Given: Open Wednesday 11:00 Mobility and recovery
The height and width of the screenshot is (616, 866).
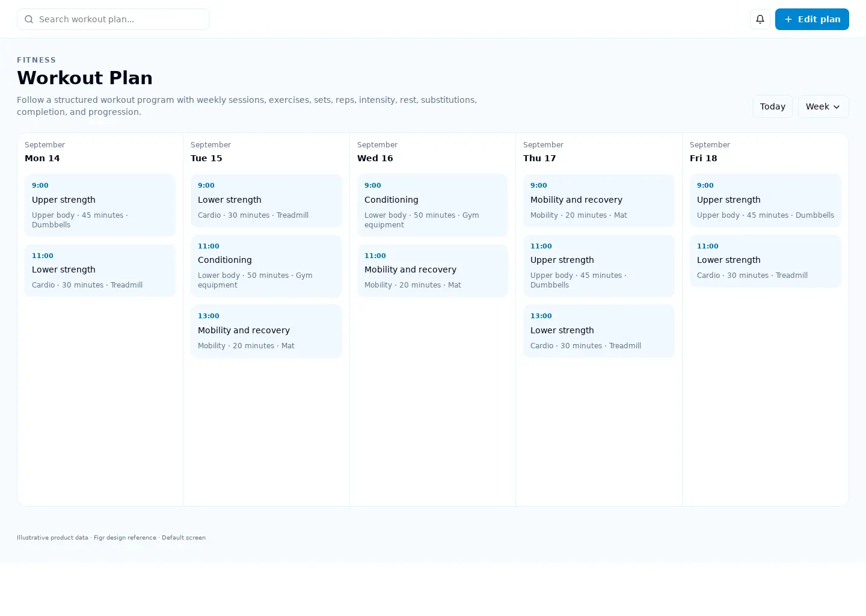Looking at the screenshot, I should pyautogui.click(x=432, y=270).
